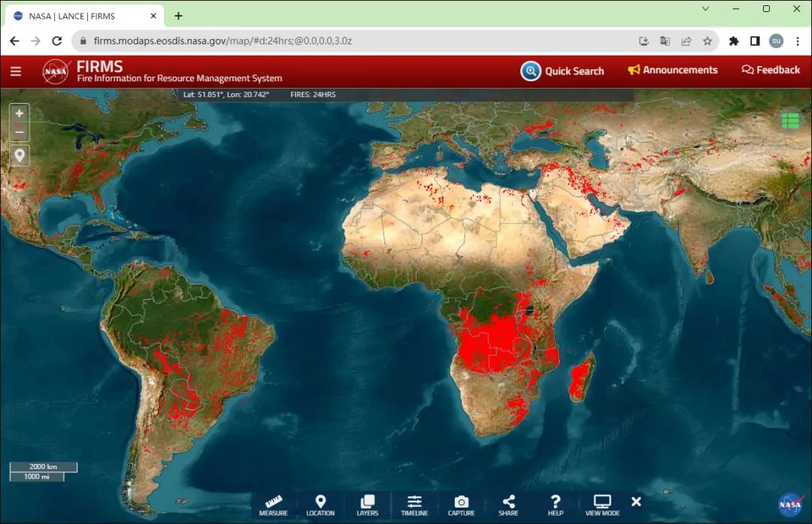
Task: Bookmark the page with the star icon
Action: (707, 41)
